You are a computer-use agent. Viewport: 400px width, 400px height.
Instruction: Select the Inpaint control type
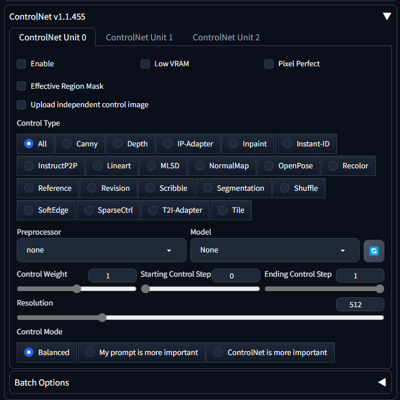(x=248, y=144)
